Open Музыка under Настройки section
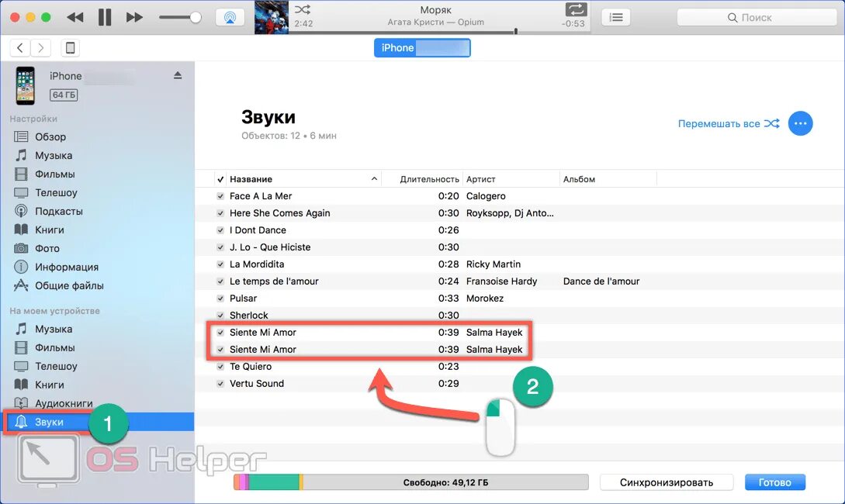This screenshot has width=845, height=504. (54, 156)
